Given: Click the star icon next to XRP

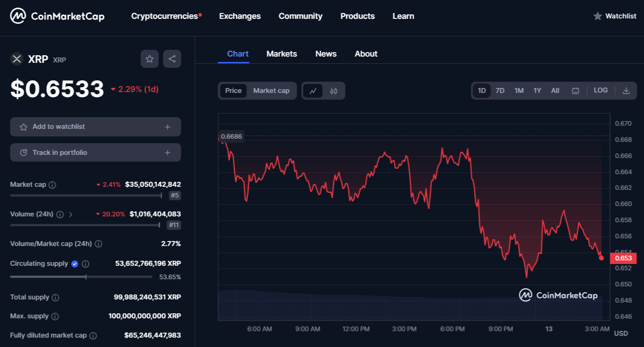Looking at the screenshot, I should tap(149, 59).
